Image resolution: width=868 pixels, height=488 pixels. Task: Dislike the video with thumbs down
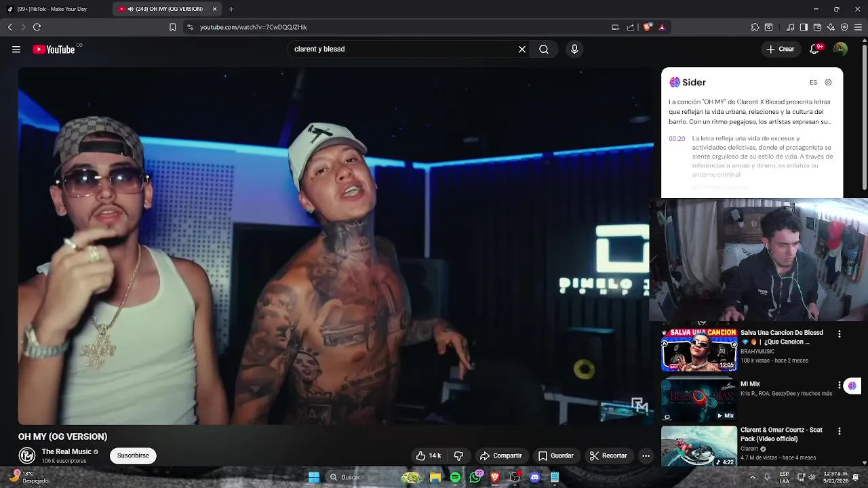coord(458,455)
